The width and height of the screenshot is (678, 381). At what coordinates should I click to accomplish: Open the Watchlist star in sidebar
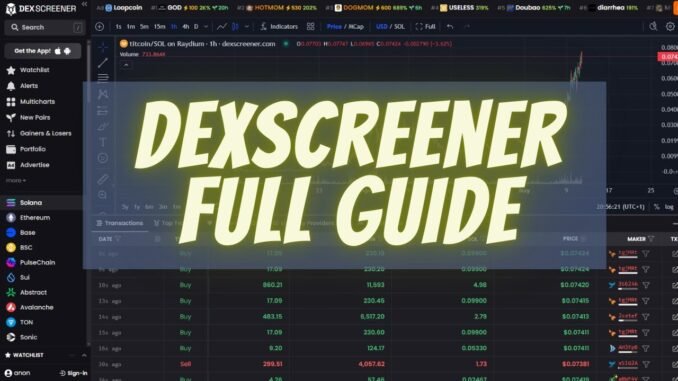[11, 70]
